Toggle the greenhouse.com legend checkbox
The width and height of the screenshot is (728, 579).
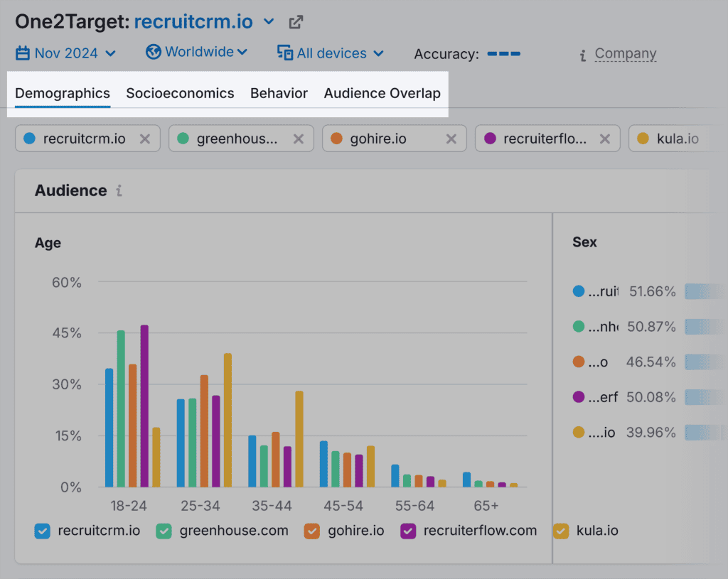(x=164, y=531)
